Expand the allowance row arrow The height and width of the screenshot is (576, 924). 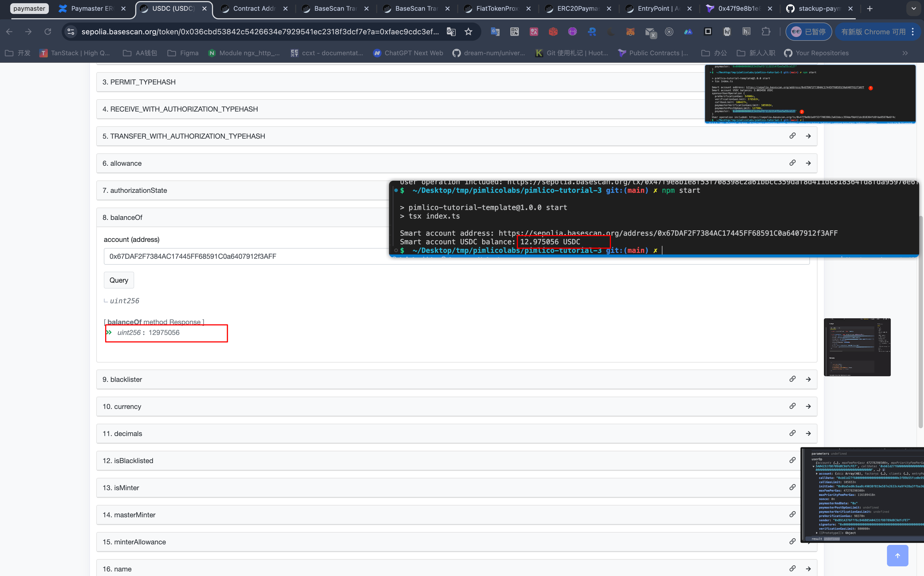[808, 163]
